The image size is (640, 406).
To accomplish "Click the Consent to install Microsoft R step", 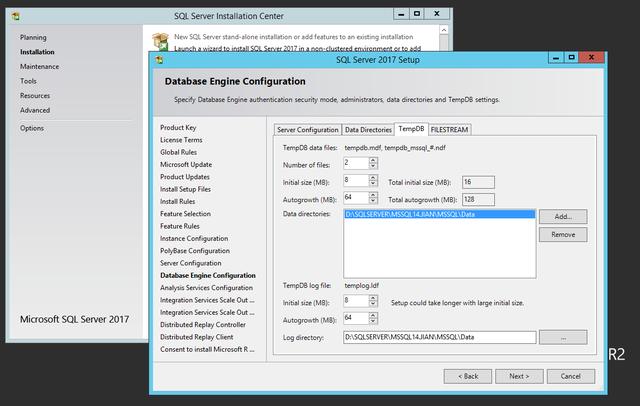I will click(x=207, y=349).
